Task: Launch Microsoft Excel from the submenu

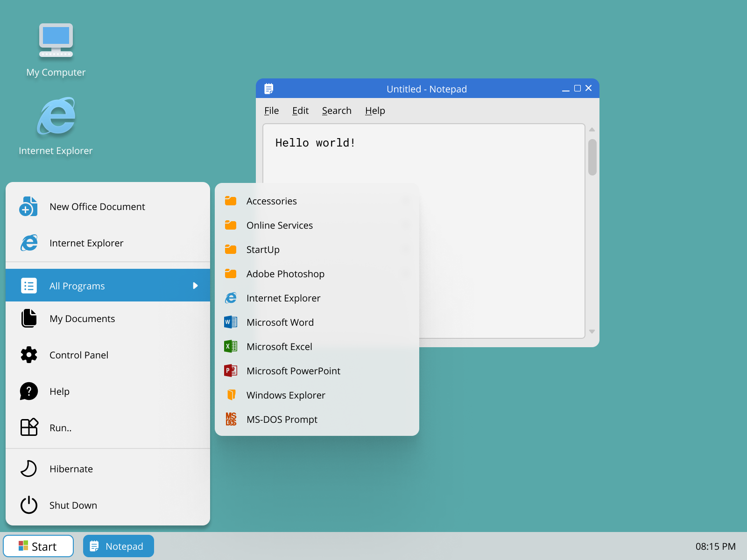Action: [279, 346]
